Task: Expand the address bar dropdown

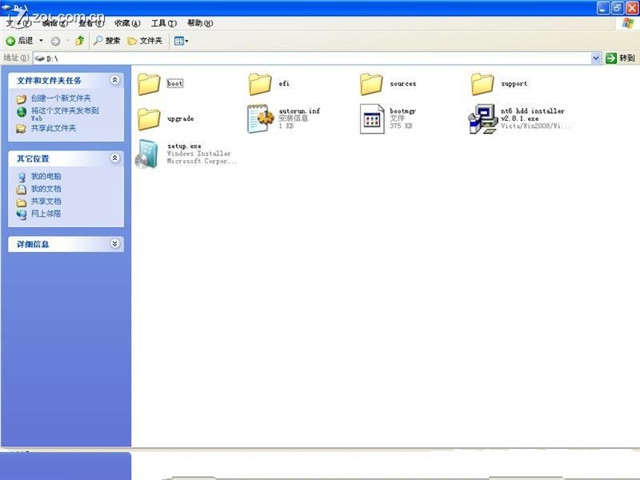Action: coord(596,58)
